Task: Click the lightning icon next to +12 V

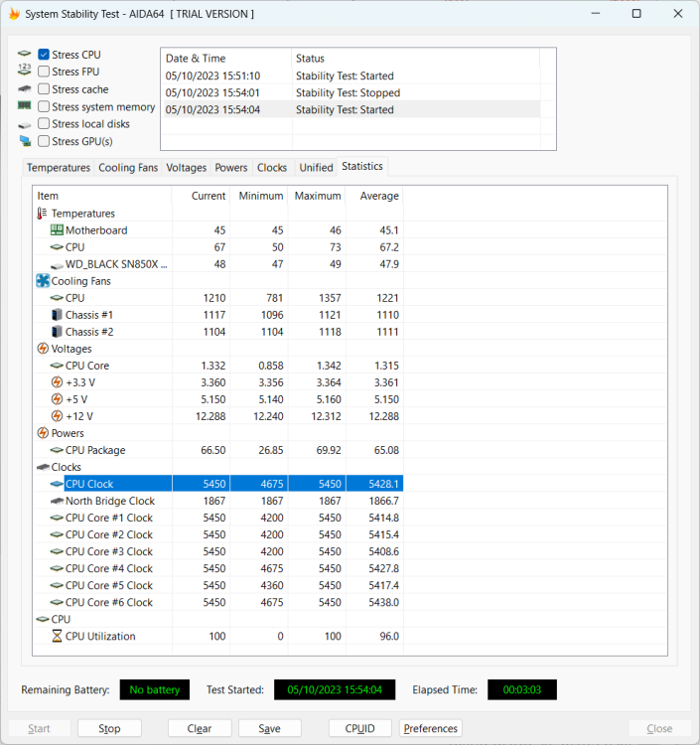Action: pos(57,416)
